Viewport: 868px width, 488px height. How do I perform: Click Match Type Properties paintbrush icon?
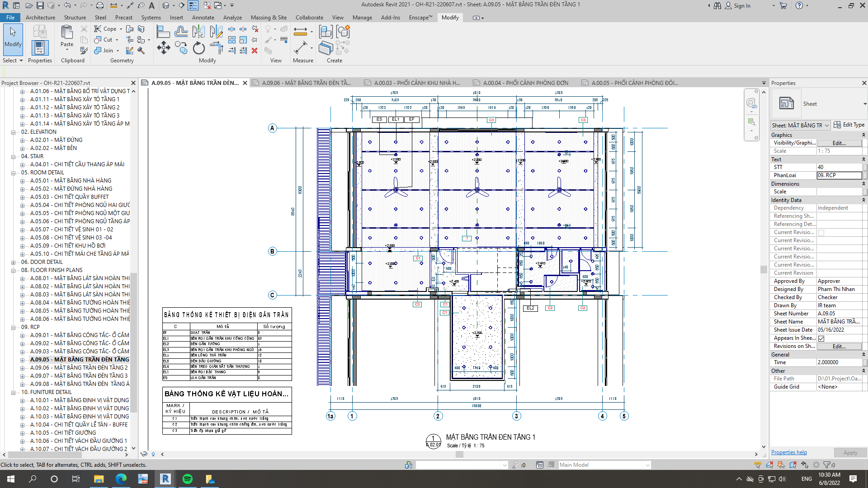(84, 51)
